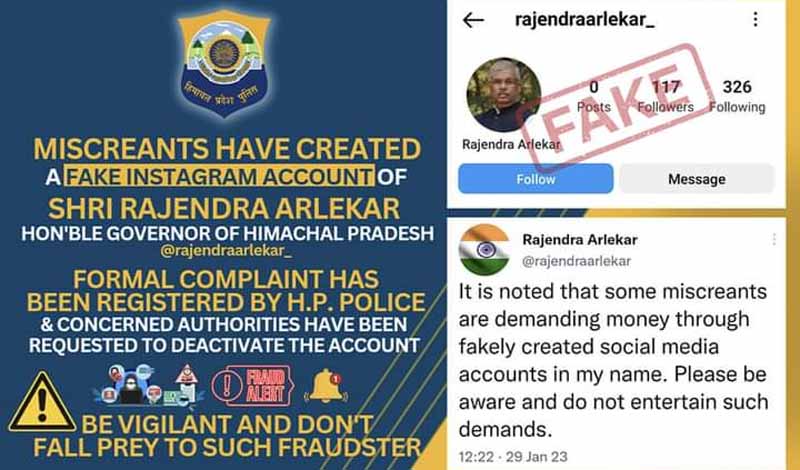Click the Rajendra Arlekar name on tweet
This screenshot has height=470, width=800.
(x=580, y=239)
